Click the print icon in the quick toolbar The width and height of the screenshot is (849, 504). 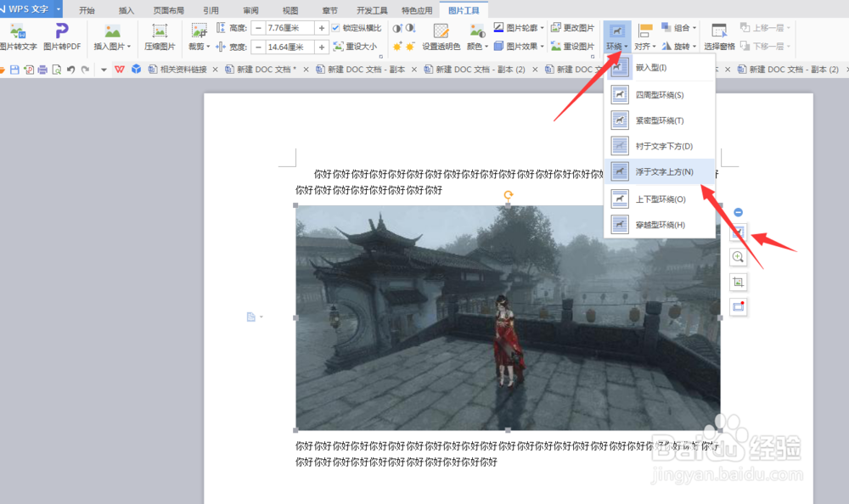pos(42,70)
